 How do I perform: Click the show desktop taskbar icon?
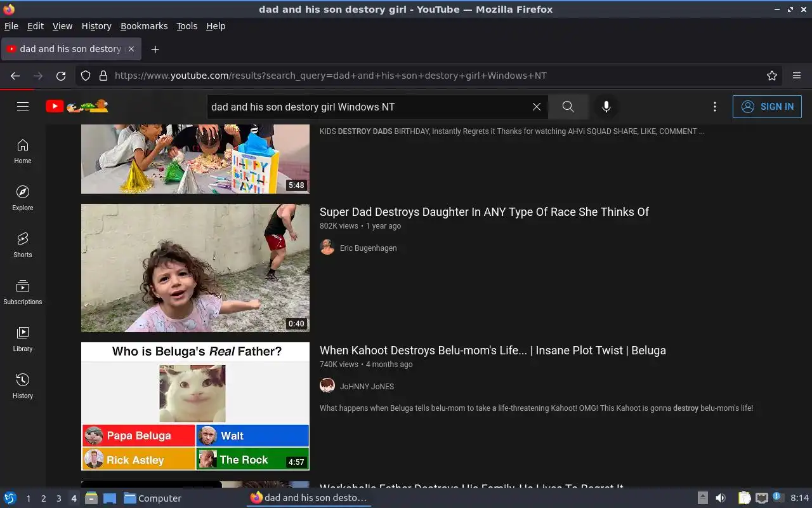click(110, 498)
